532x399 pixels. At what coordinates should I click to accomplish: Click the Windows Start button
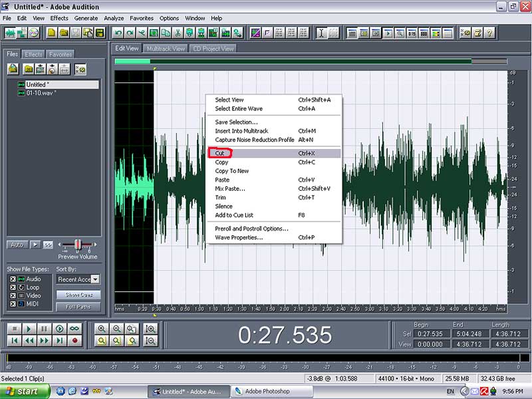[x=25, y=392]
